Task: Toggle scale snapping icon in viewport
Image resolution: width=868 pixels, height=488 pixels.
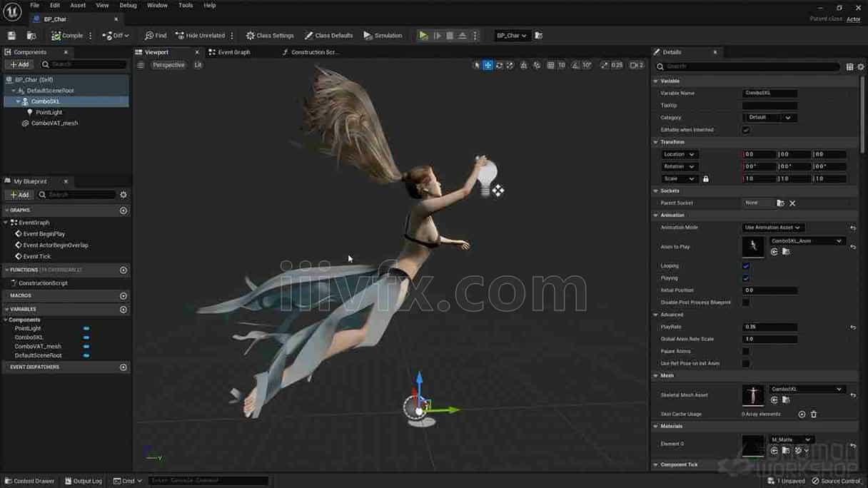Action: click(x=605, y=65)
